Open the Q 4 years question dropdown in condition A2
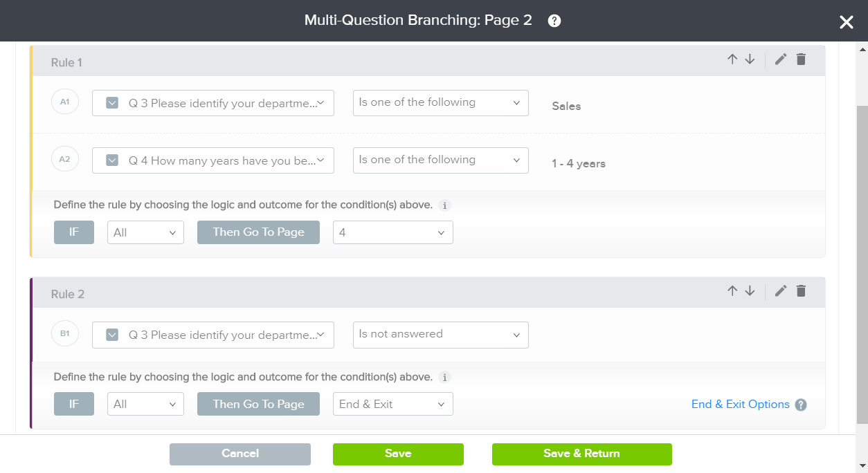Image resolution: width=868 pixels, height=473 pixels. 213,160
